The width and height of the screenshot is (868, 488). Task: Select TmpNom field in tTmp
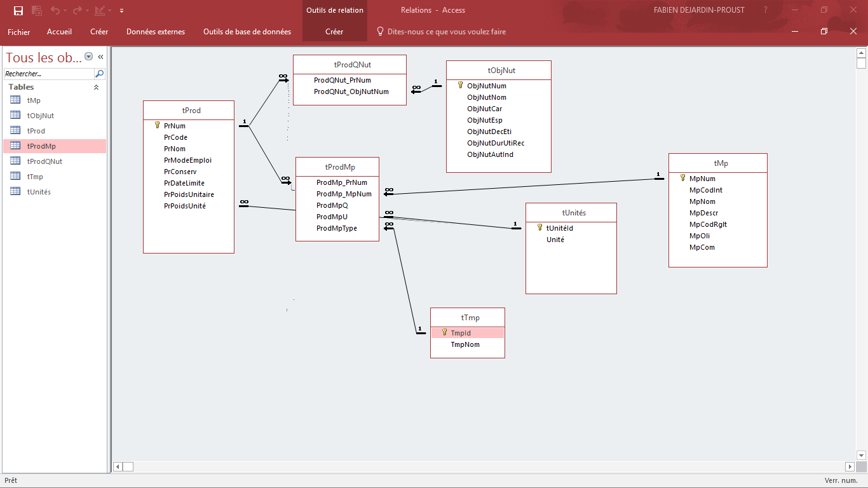(465, 344)
